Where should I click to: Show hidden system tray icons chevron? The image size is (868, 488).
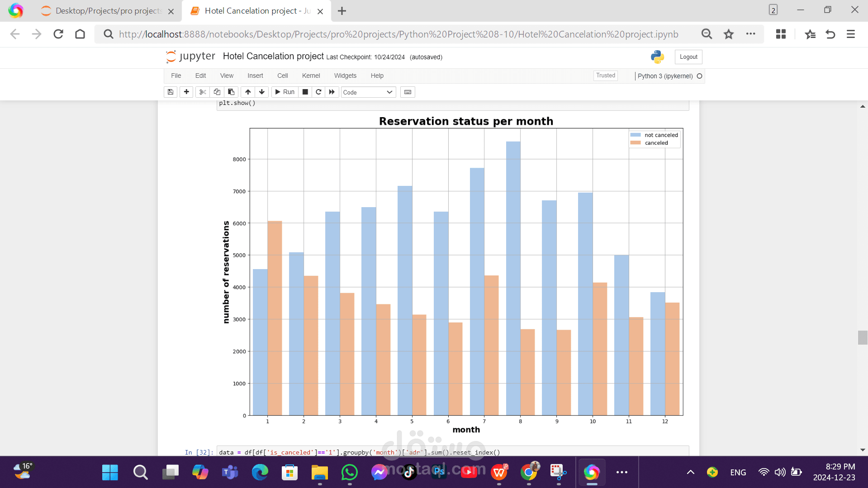(690, 472)
